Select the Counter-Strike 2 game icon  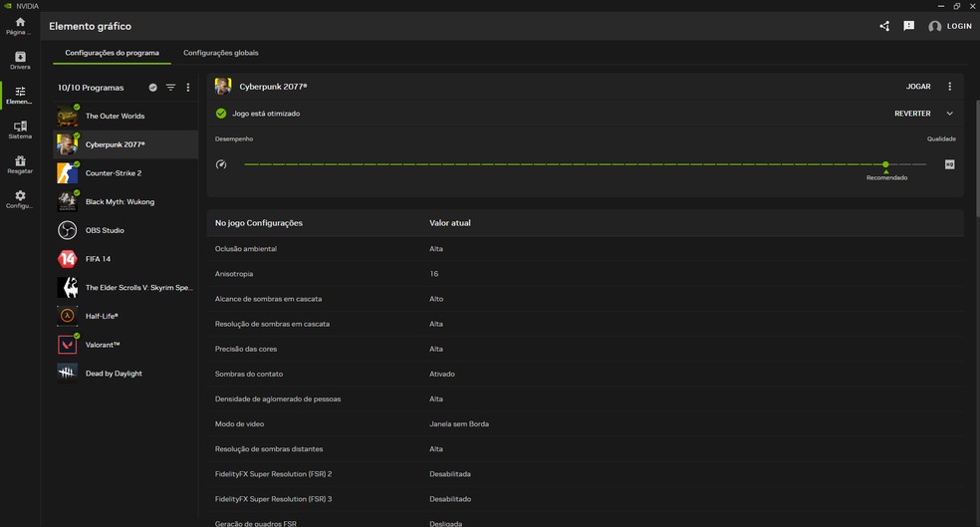67,173
